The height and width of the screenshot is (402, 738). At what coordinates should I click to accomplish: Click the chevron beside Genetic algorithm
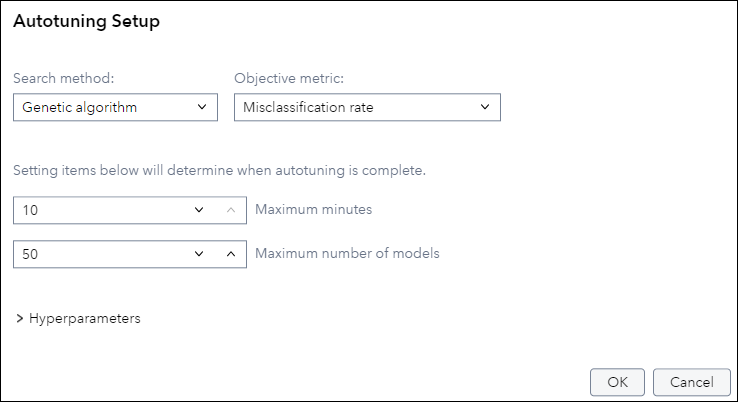pyautogui.click(x=201, y=107)
